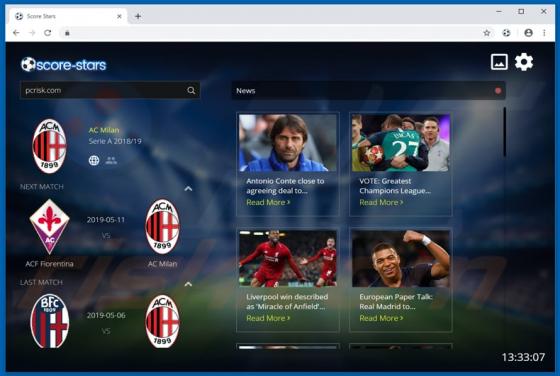Click the ACF Fiorentina team name
The image size is (560, 376).
49,264
